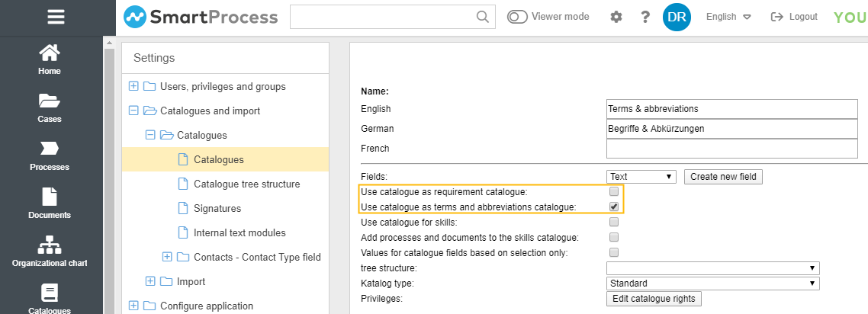The image size is (868, 314).
Task: Select Catalogue tree structure item
Action: pyautogui.click(x=246, y=184)
